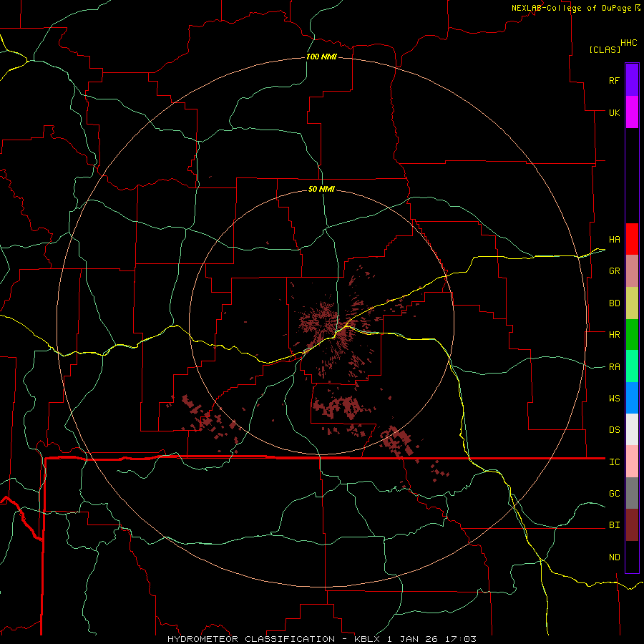Screen dimensions: 644x644
Task: Click the NEXLAB-College of DuPage credit text
Action: click(571, 8)
